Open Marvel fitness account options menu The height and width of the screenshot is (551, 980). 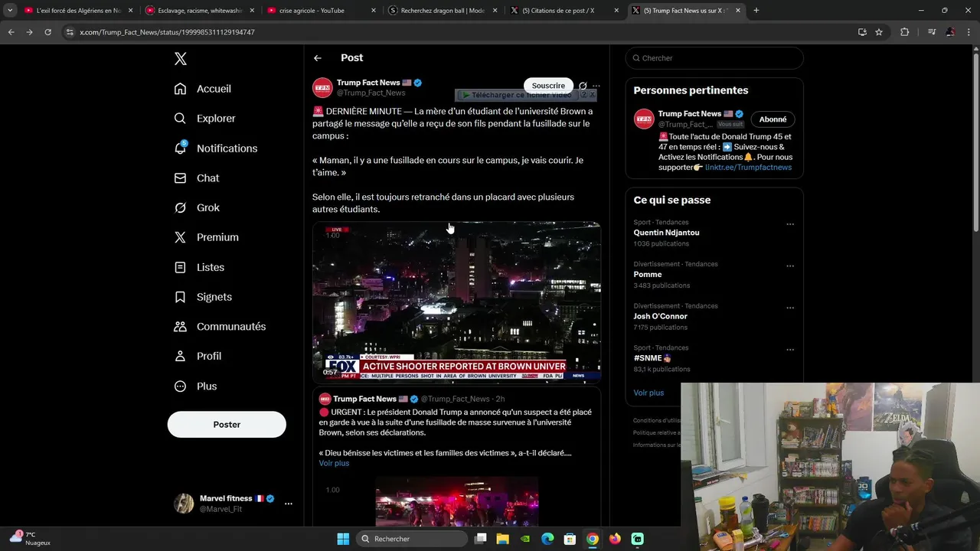(288, 504)
